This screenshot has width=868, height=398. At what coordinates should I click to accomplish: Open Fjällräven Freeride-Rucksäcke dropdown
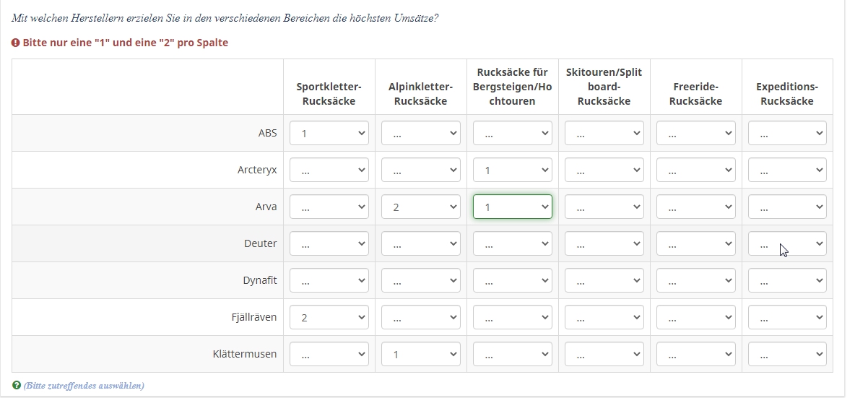tap(696, 317)
